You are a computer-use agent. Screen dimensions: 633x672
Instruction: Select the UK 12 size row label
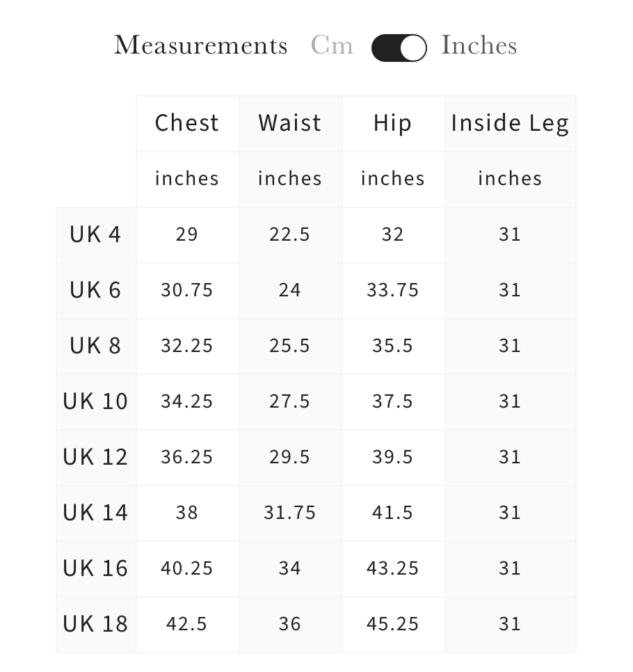click(95, 457)
